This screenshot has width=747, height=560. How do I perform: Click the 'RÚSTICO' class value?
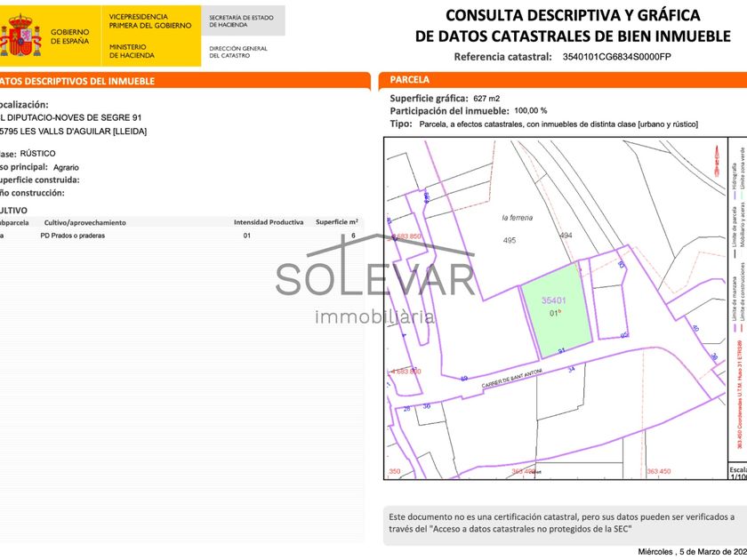[37, 153]
